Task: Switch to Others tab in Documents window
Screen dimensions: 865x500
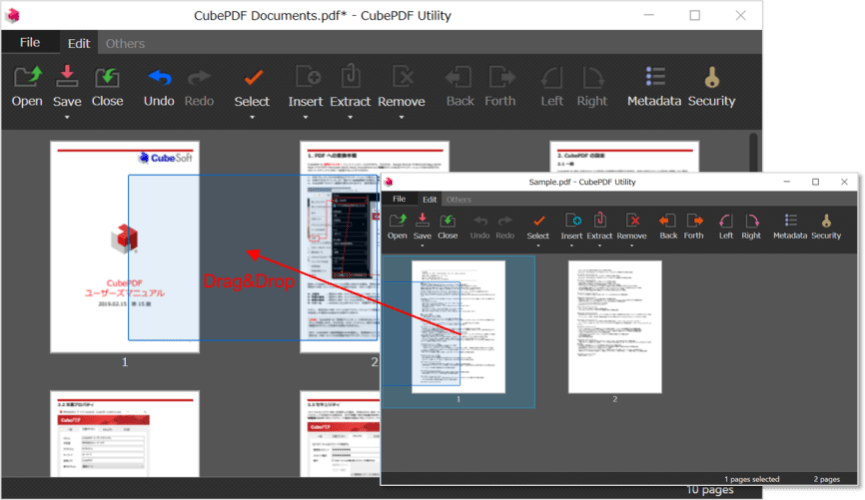Action: [x=125, y=43]
